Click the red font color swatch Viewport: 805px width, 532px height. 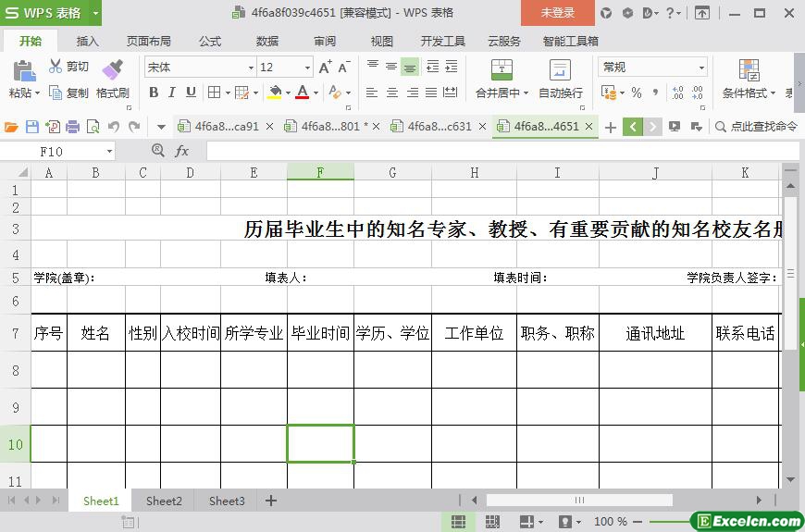pos(303,93)
